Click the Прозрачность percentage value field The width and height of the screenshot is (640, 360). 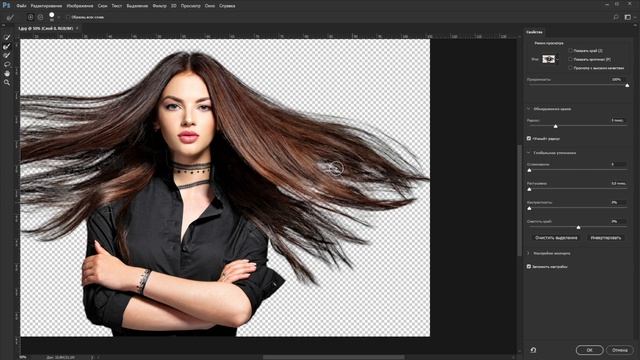(x=618, y=80)
